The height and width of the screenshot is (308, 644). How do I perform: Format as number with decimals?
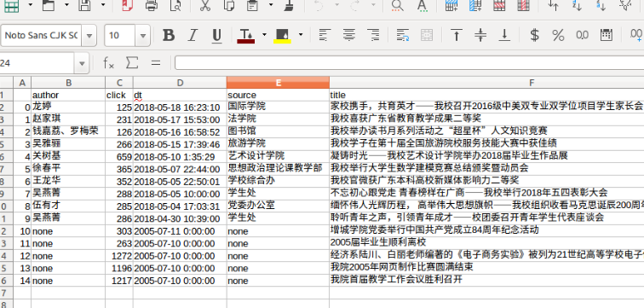point(582,35)
